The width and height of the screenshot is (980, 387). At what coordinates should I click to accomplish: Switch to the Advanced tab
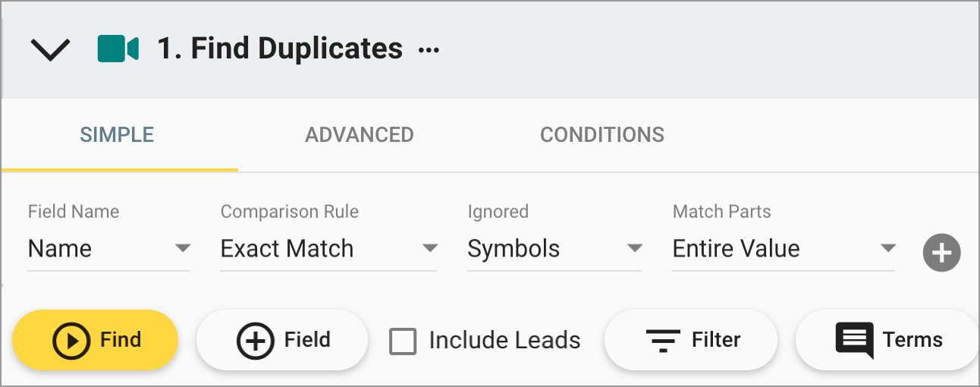360,135
